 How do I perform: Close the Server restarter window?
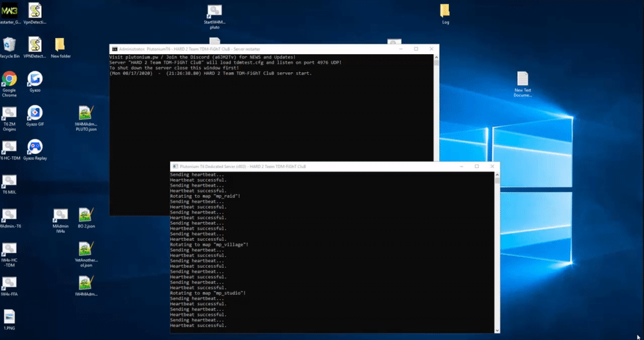(431, 49)
